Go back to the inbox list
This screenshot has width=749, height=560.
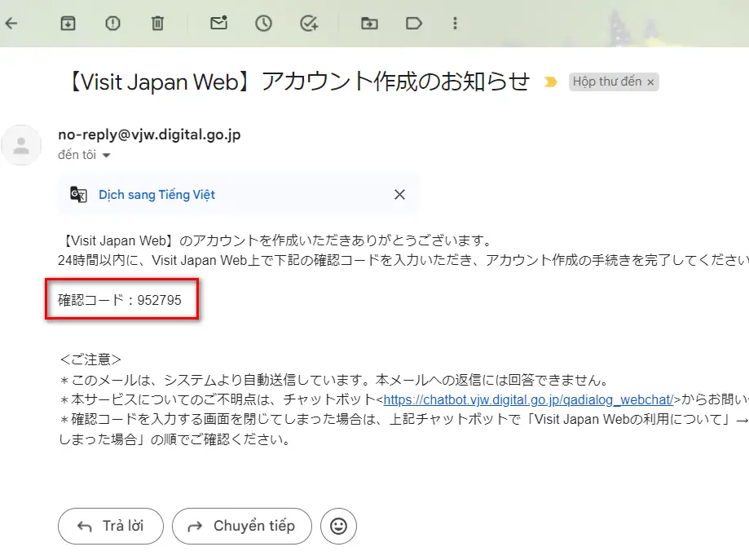click(11, 24)
